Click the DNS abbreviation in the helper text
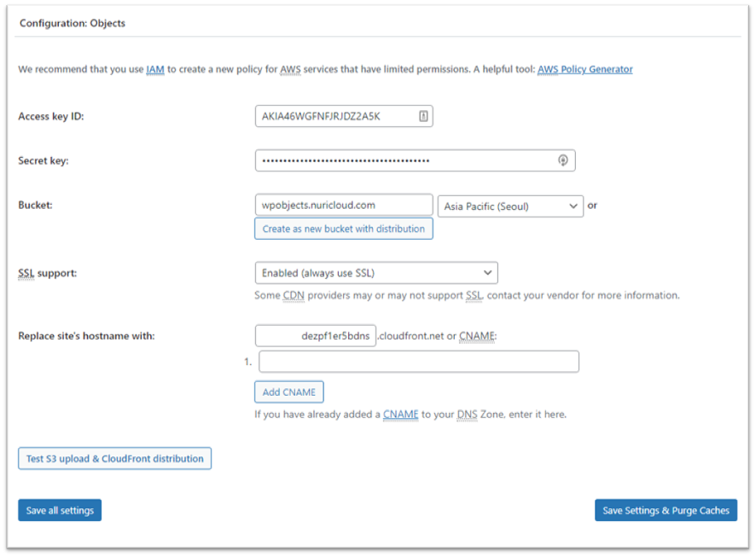 pyautogui.click(x=466, y=415)
